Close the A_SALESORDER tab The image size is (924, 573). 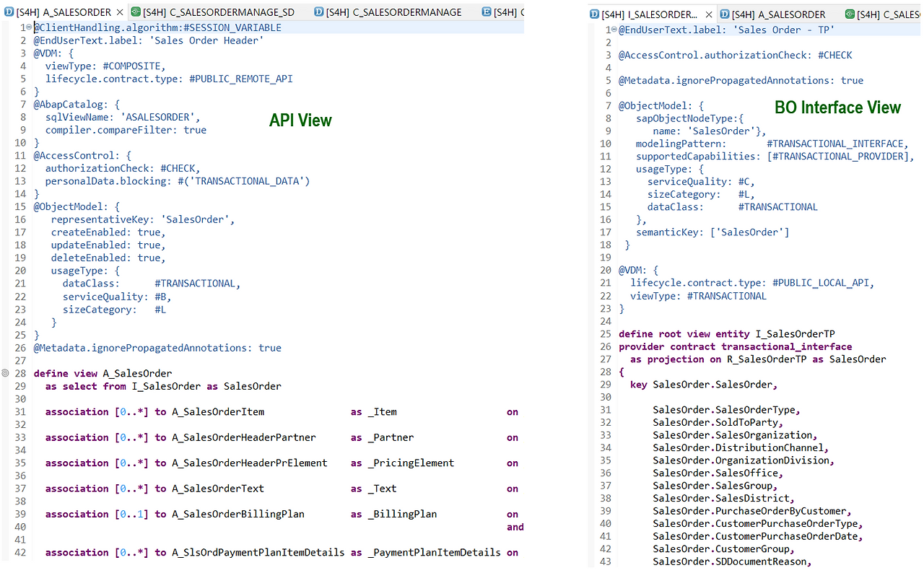tap(119, 12)
